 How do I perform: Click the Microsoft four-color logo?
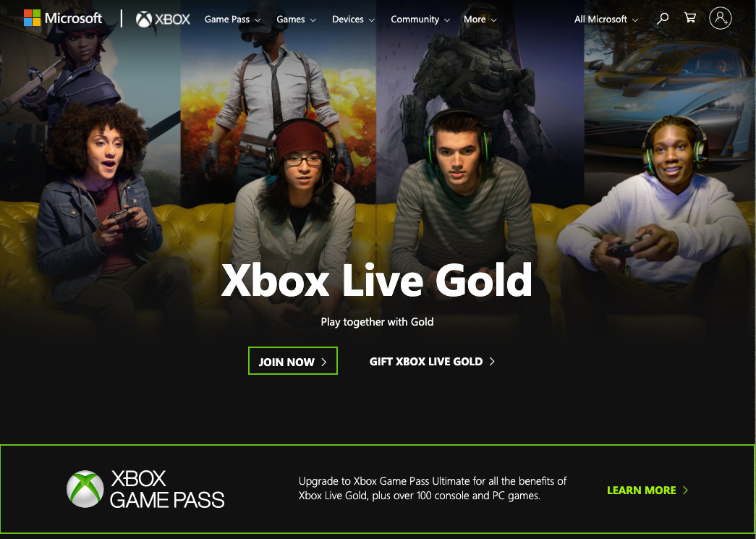point(33,18)
